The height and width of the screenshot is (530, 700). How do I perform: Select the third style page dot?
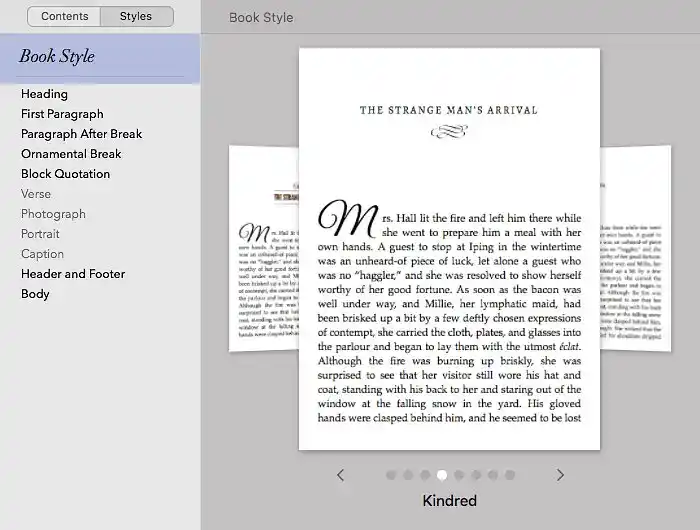coord(425,475)
